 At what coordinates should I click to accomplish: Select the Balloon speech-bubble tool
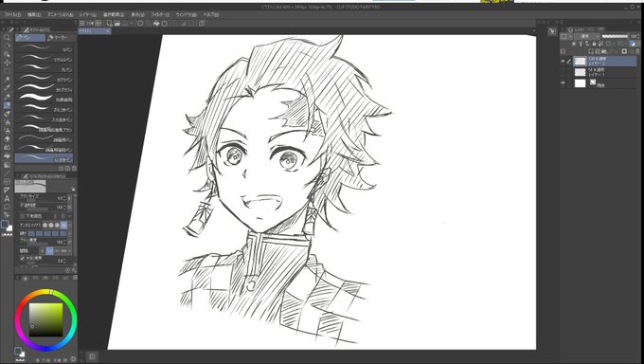click(x=7, y=207)
